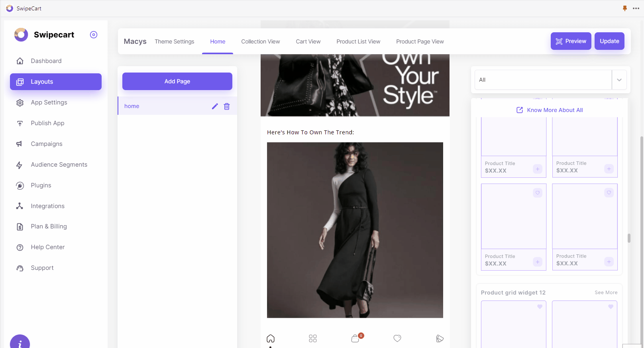Select the home page row
Screen dimensions: 644x348
coord(177,106)
